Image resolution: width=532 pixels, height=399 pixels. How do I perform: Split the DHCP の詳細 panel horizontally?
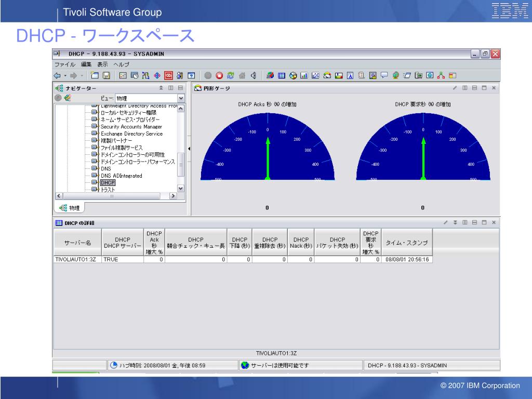point(475,222)
